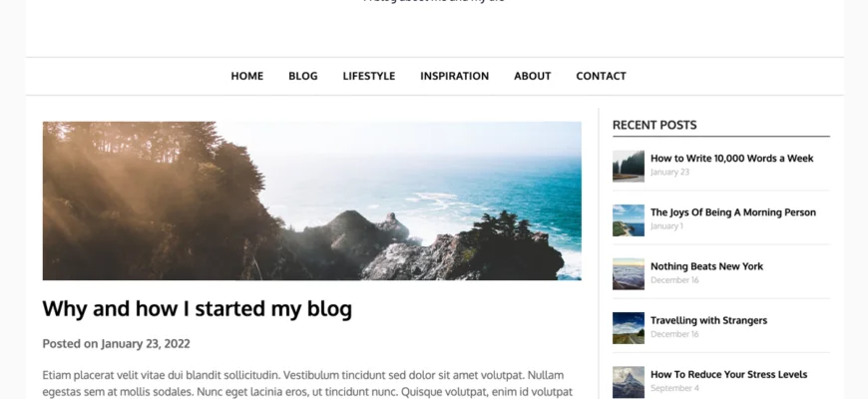This screenshot has width=868, height=399.
Task: Open the LIFESTYLE navigation link
Action: click(369, 76)
